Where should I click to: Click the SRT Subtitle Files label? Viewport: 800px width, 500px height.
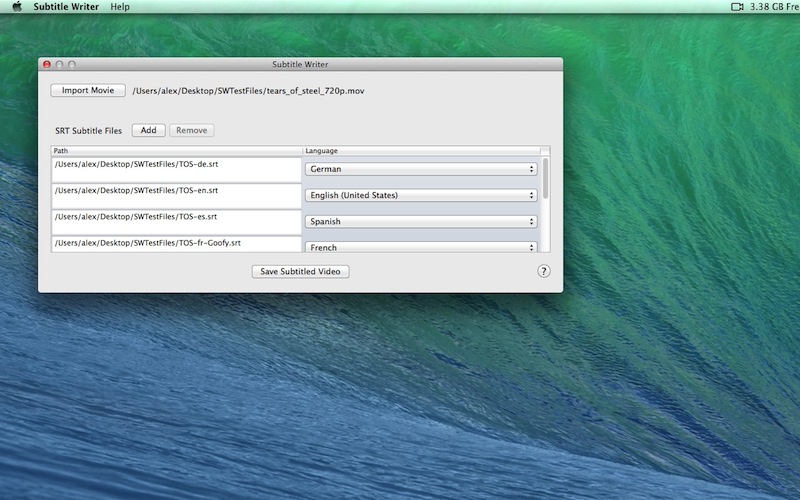coord(89,131)
